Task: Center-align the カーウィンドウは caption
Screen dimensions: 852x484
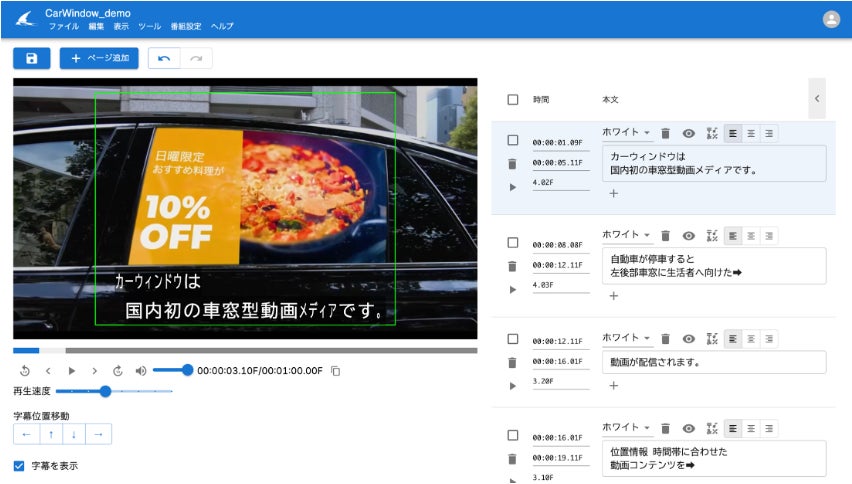Action: click(751, 134)
